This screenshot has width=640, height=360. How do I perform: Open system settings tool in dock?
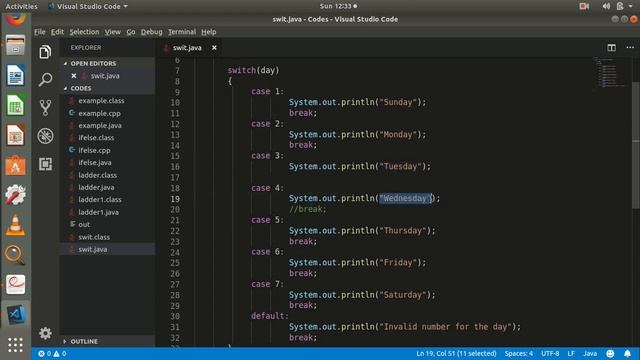(x=16, y=195)
